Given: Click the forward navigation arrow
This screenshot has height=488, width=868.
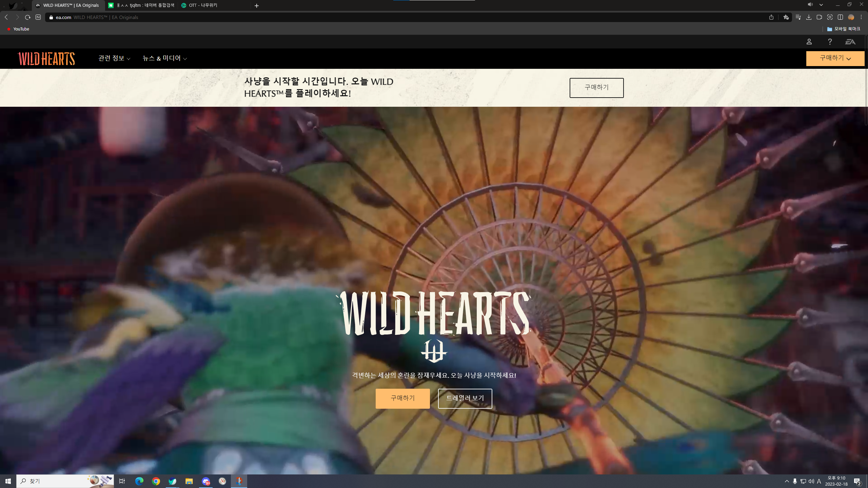Looking at the screenshot, I should [17, 17].
